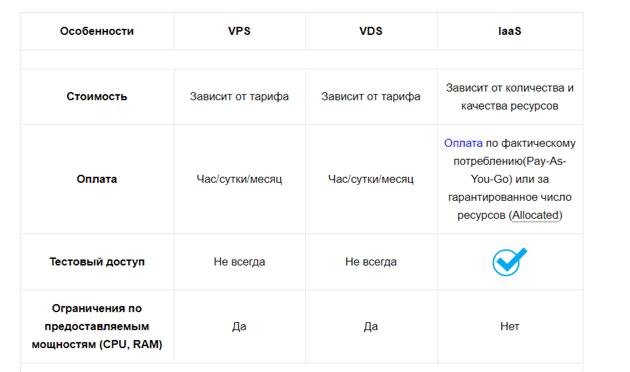Click the blue checkmark icon in IaaS column
630x372 pixels.
tap(509, 262)
